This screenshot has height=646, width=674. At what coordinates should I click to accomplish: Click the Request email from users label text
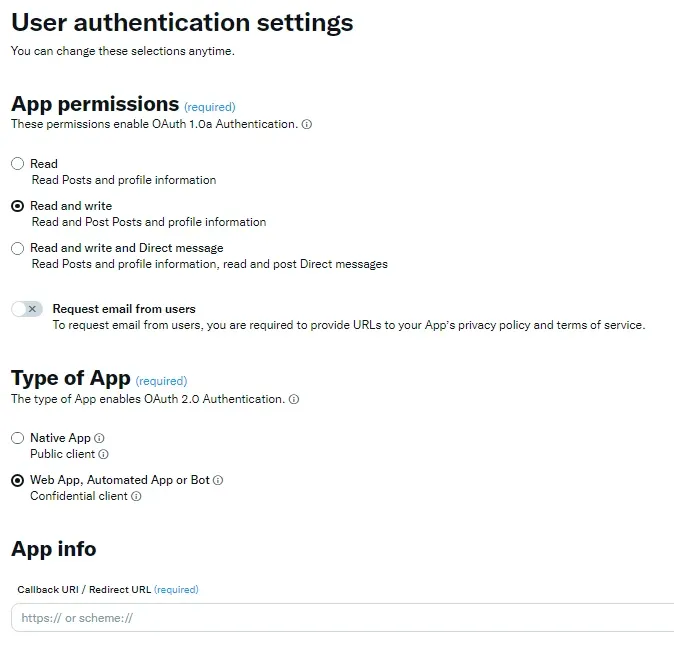pos(124,309)
